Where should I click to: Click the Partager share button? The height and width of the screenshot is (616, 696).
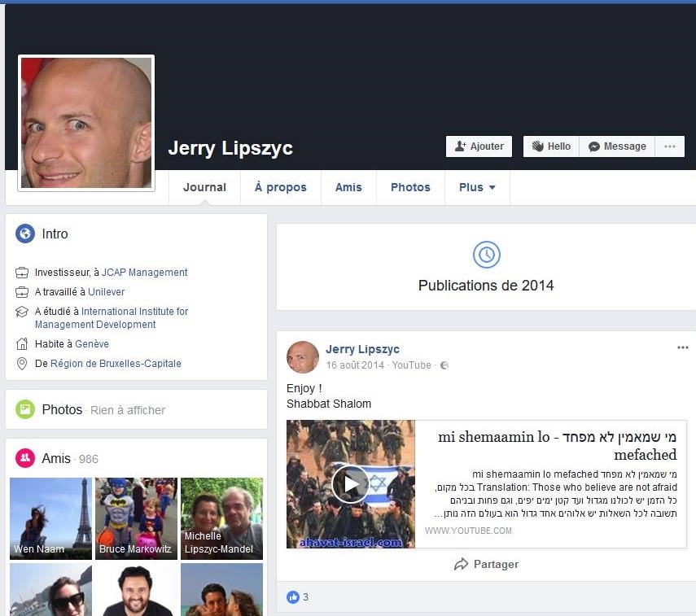pyautogui.click(x=486, y=564)
